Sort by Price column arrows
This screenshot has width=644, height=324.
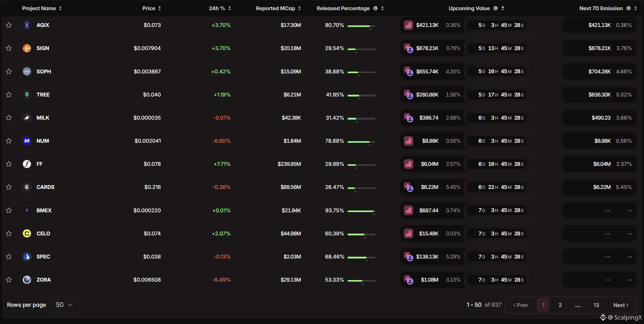point(160,8)
